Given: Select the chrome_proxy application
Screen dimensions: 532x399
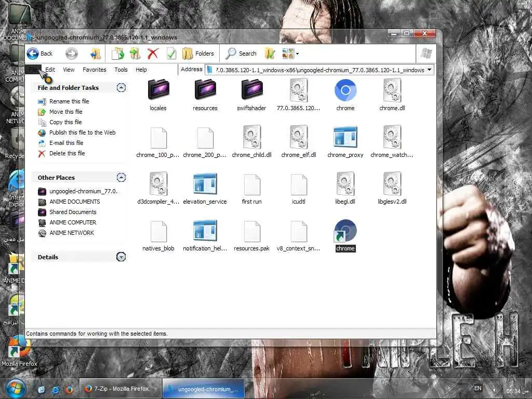Looking at the screenshot, I should (x=345, y=142).
